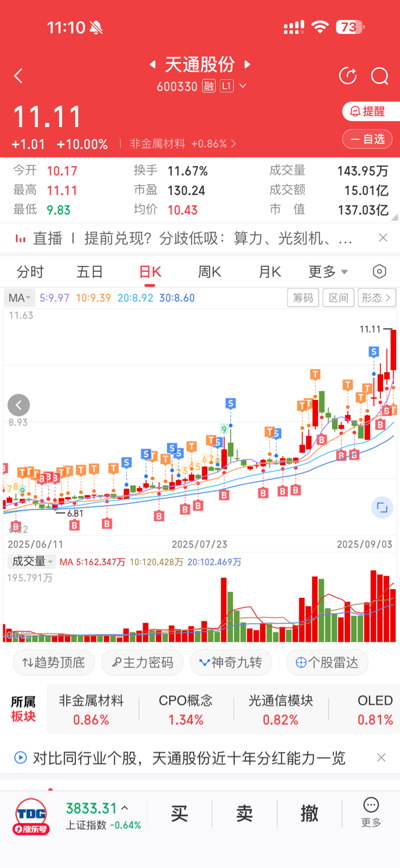Select 神奇九转 indicator chip

[231, 663]
